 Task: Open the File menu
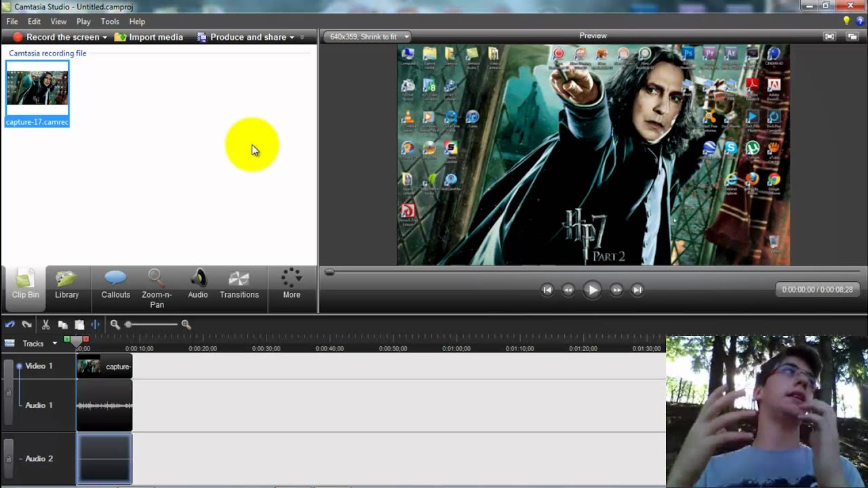tap(12, 22)
